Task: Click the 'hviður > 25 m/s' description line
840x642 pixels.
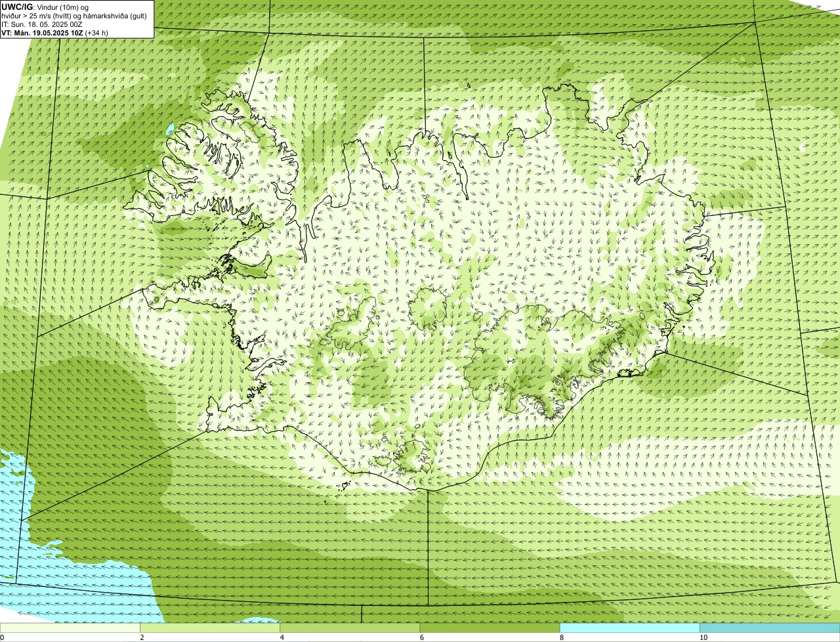Action: pos(74,16)
